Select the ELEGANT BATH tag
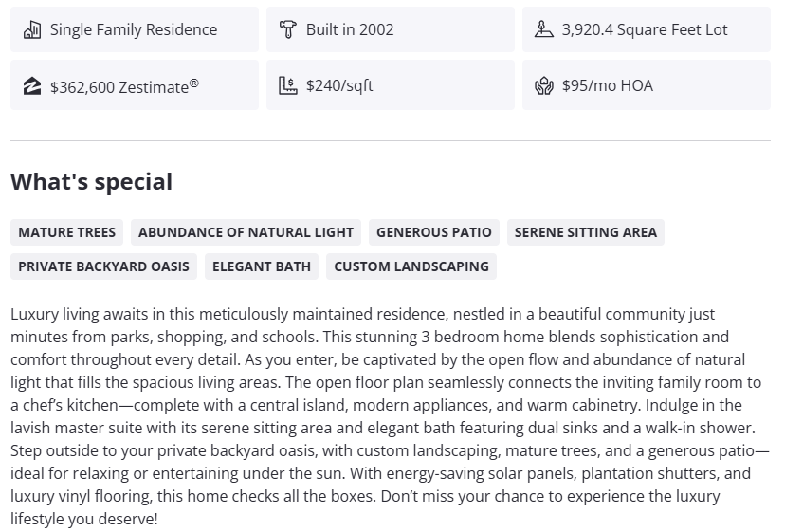 pos(262,266)
